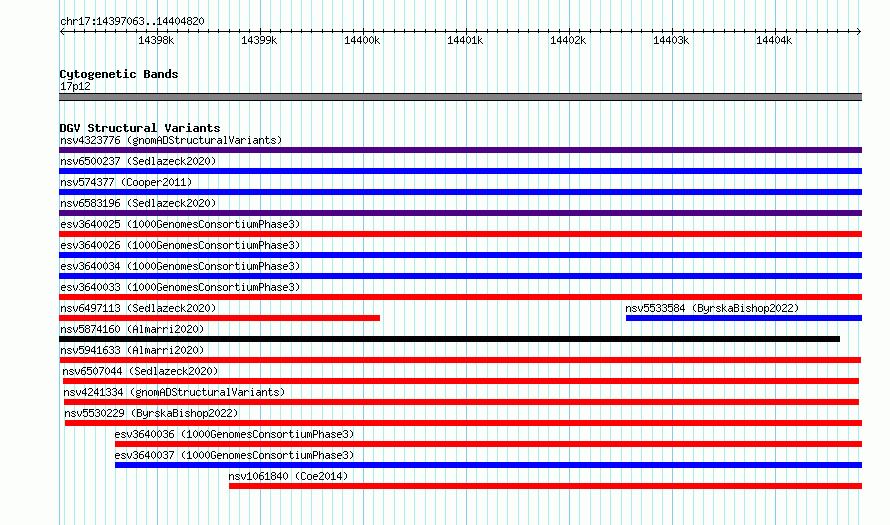Screen dimensions: 890x525
Task: Click the blue nsv5533584 variant bar
Action: click(744, 318)
